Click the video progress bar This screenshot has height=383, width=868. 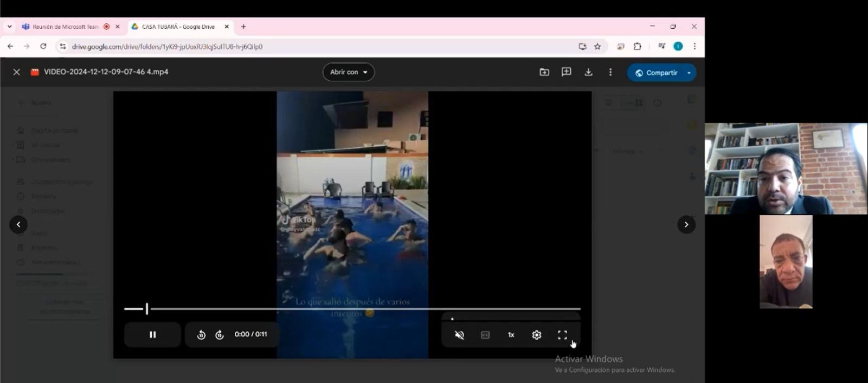click(352, 309)
